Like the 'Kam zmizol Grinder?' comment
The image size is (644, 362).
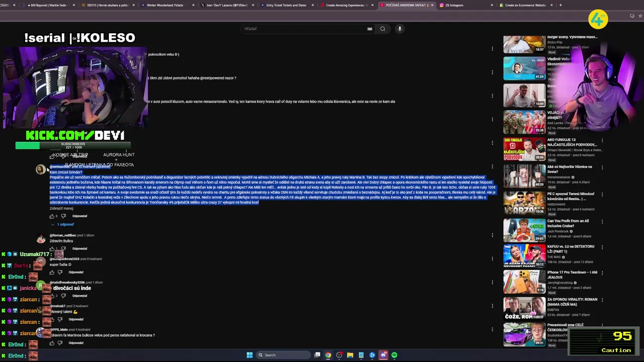52,216
